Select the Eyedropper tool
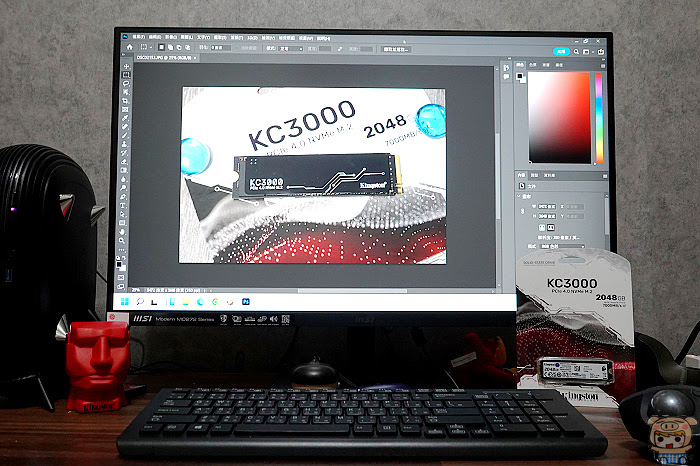 click(125, 118)
